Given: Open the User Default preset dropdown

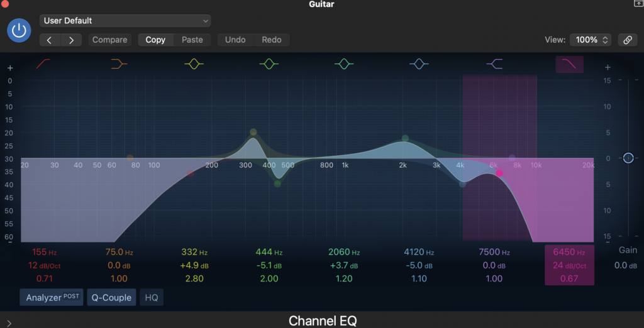Looking at the screenshot, I should click(125, 21).
